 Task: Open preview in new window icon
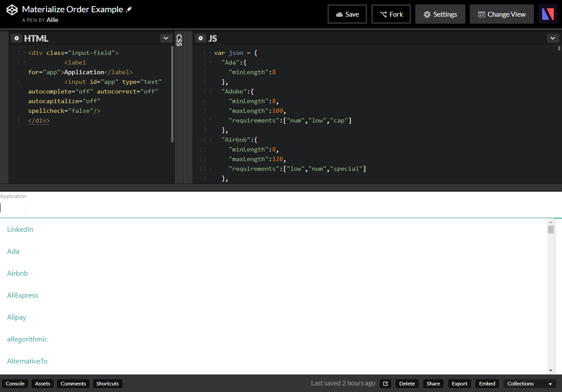[x=385, y=383]
